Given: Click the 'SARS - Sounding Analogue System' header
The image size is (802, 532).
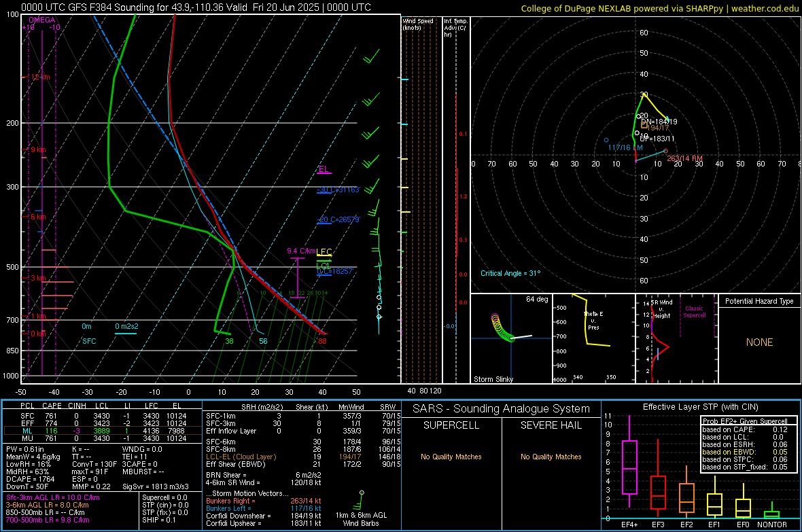Looking at the screenshot, I should pyautogui.click(x=502, y=409).
